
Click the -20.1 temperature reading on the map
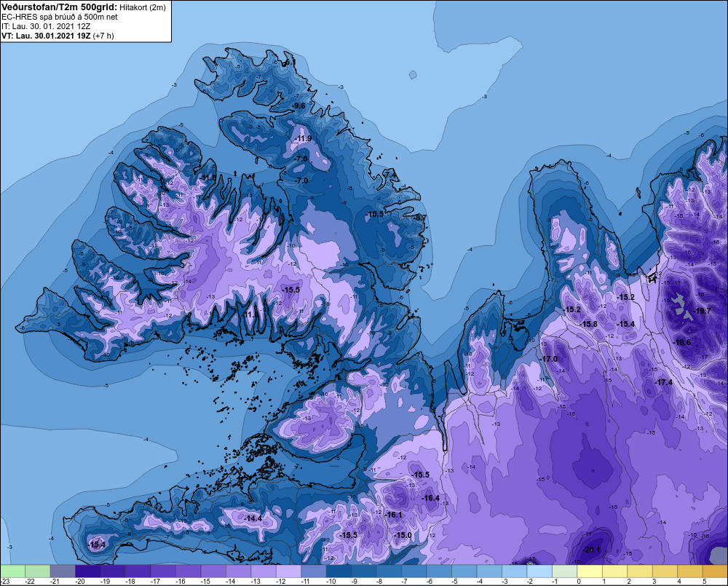pos(591,550)
